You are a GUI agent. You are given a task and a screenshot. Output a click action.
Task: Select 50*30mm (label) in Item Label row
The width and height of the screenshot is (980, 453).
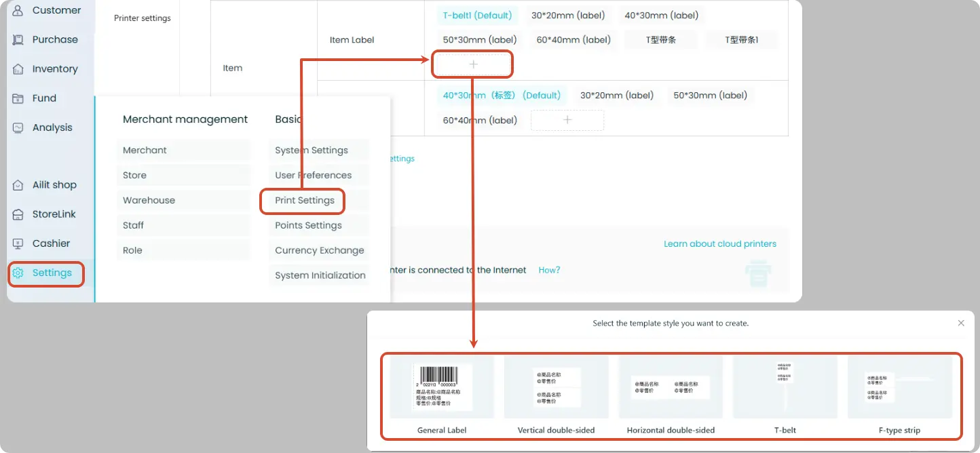480,39
